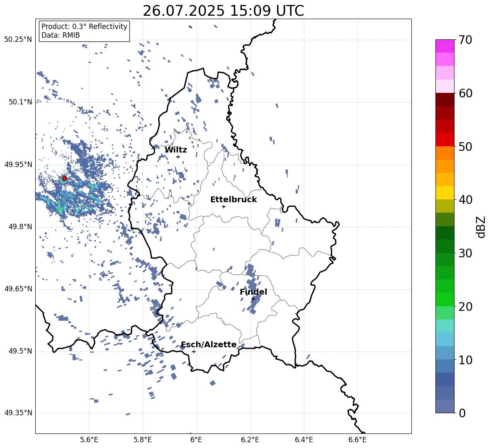Click the 6.4°E longitude label
This screenshot has height=448, width=491.
[x=304, y=440]
